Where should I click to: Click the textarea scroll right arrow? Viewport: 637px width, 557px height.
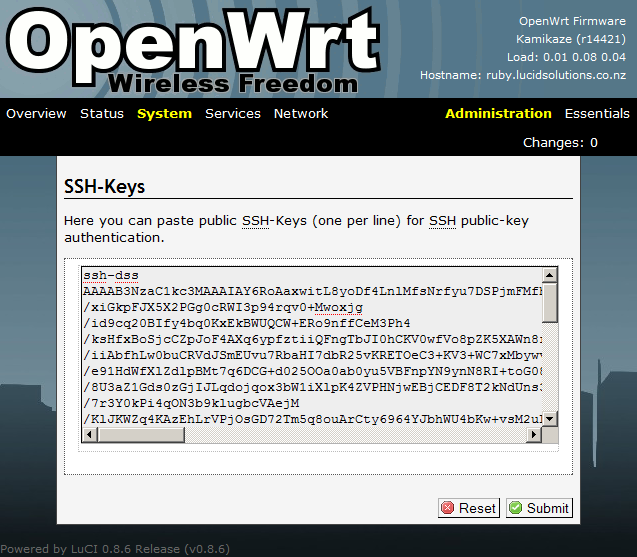534,435
